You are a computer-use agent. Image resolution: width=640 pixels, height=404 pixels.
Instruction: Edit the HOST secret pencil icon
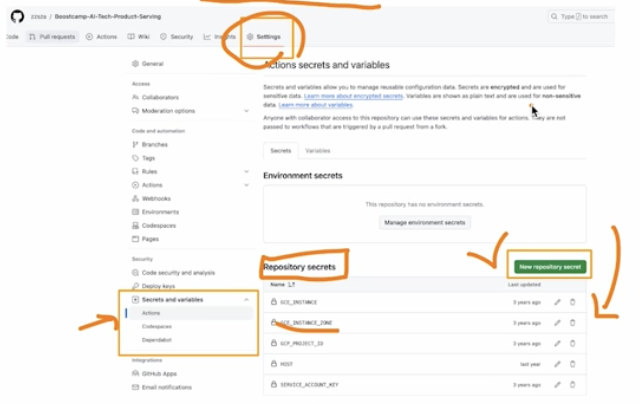557,364
